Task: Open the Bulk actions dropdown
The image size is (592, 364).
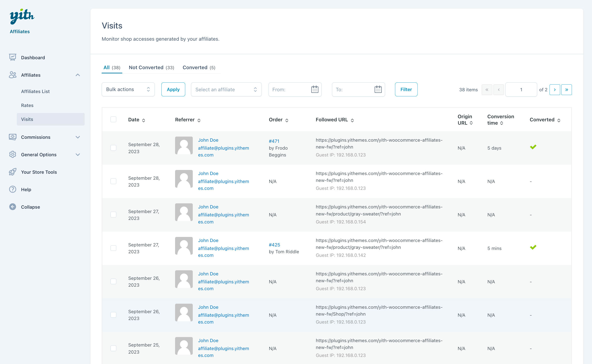Action: coord(128,89)
